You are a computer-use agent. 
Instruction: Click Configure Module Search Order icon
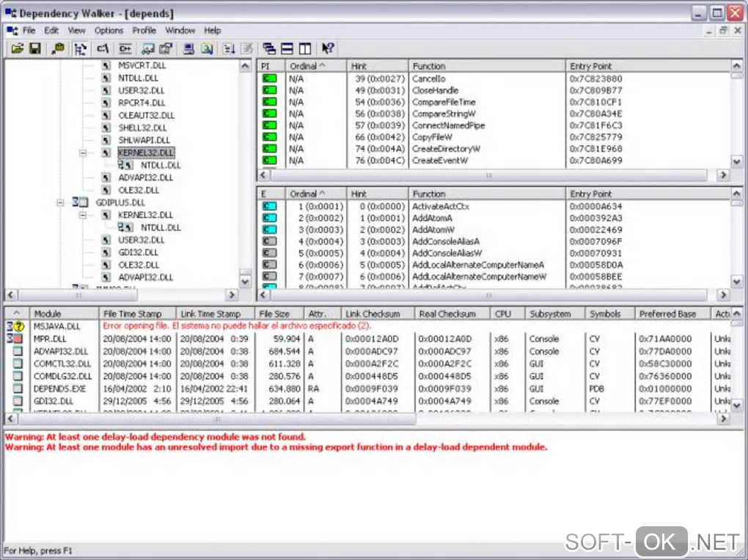point(207,48)
